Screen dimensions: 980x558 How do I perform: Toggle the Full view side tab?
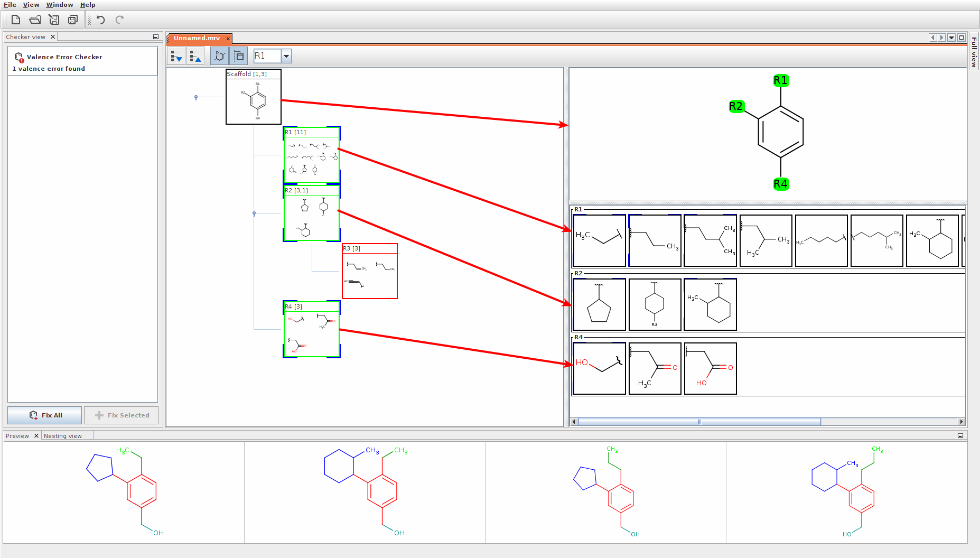(x=974, y=52)
